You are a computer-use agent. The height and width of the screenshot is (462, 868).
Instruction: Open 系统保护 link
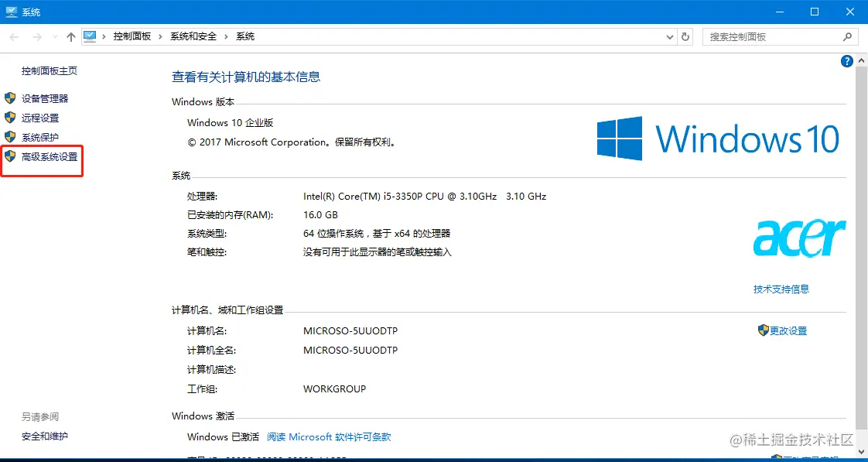tap(40, 138)
